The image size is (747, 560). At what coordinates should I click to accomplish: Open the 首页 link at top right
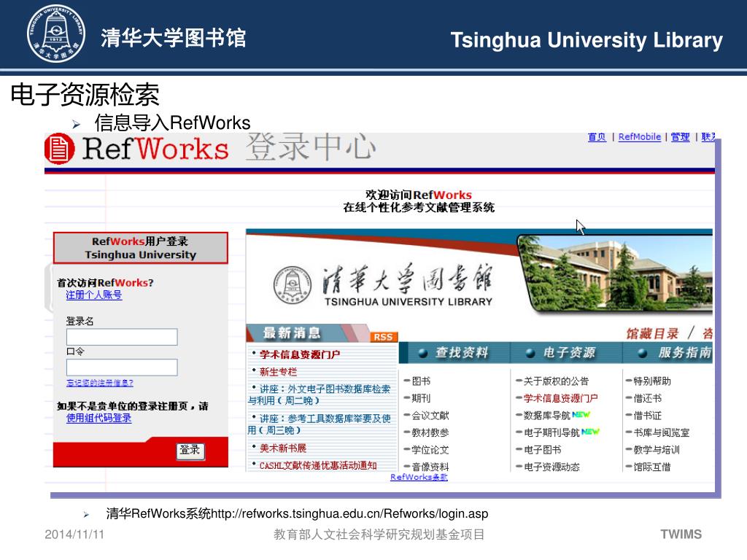pyautogui.click(x=597, y=137)
